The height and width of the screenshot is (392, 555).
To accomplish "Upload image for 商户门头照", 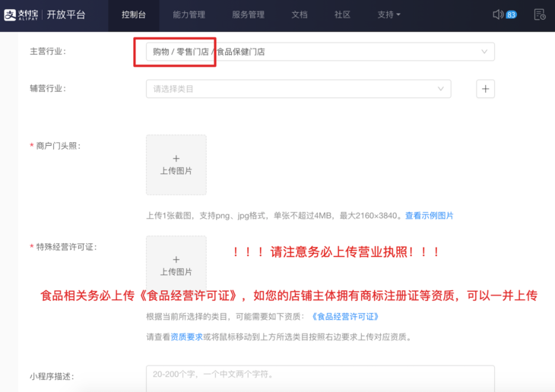I will (x=176, y=165).
